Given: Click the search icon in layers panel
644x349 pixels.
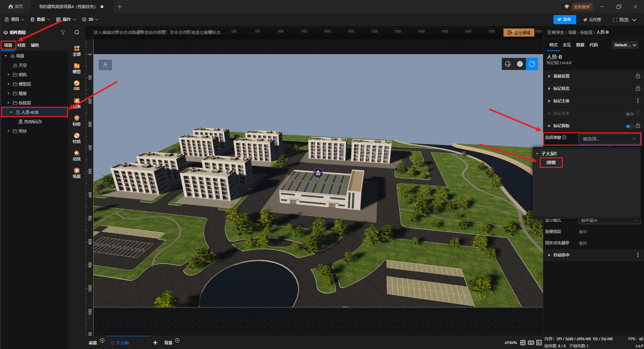Looking at the screenshot, I should tap(77, 33).
